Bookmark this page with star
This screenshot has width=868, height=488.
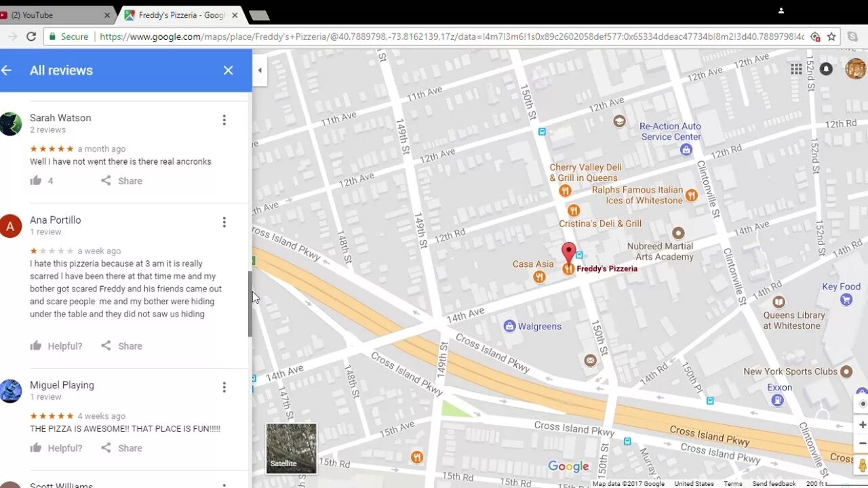tap(831, 37)
